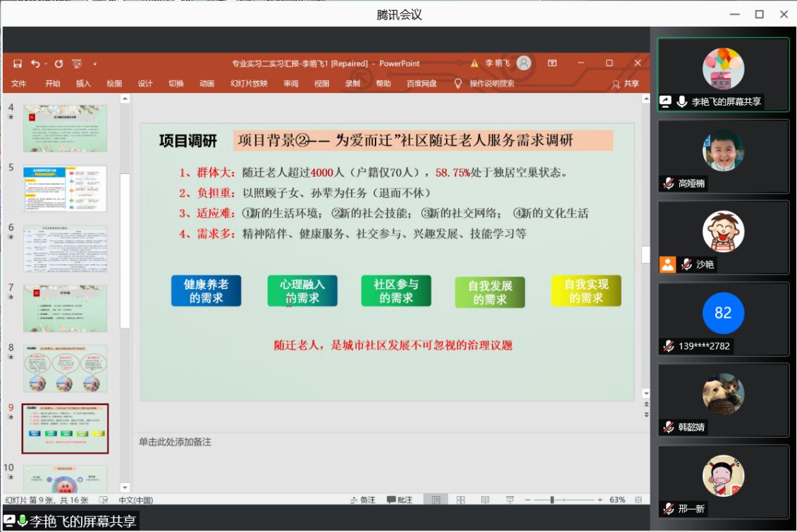Switch to the 绘图 tab
The image size is (797, 532).
pyautogui.click(x=114, y=83)
